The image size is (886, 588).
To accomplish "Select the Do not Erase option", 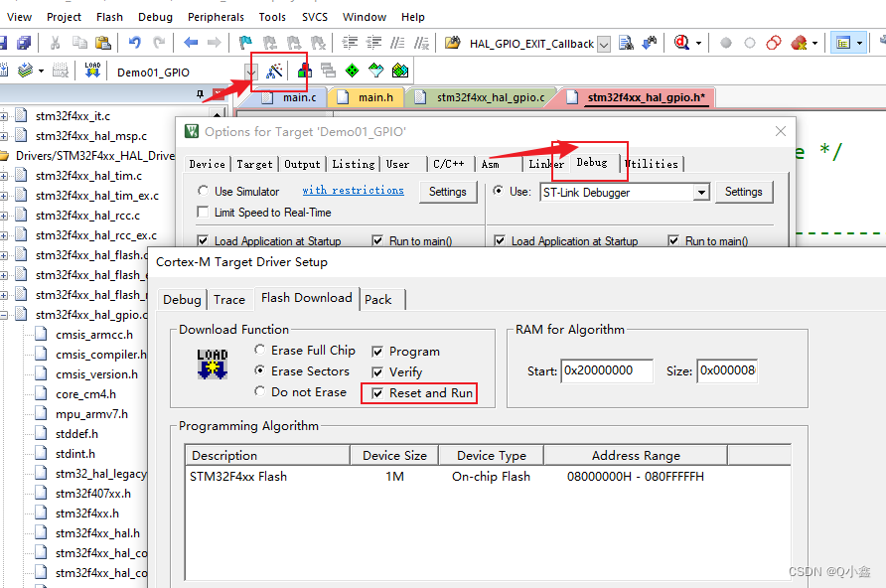I will tap(259, 391).
